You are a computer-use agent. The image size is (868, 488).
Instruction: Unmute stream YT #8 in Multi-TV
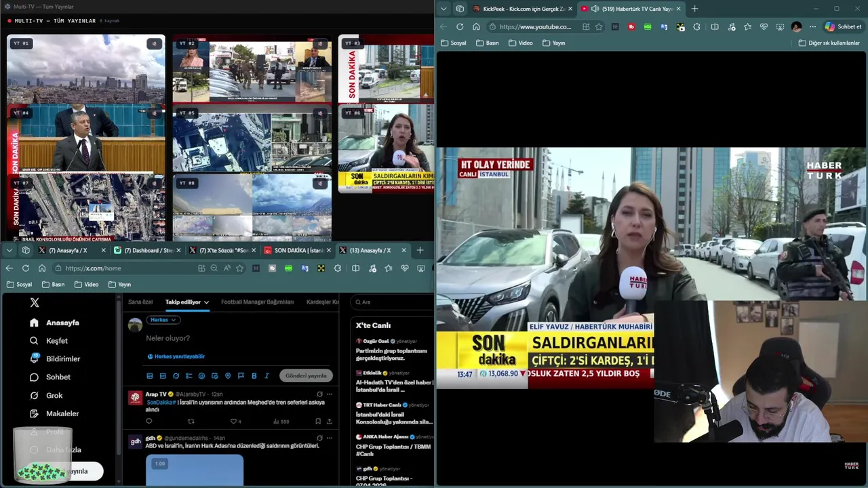[x=320, y=183]
